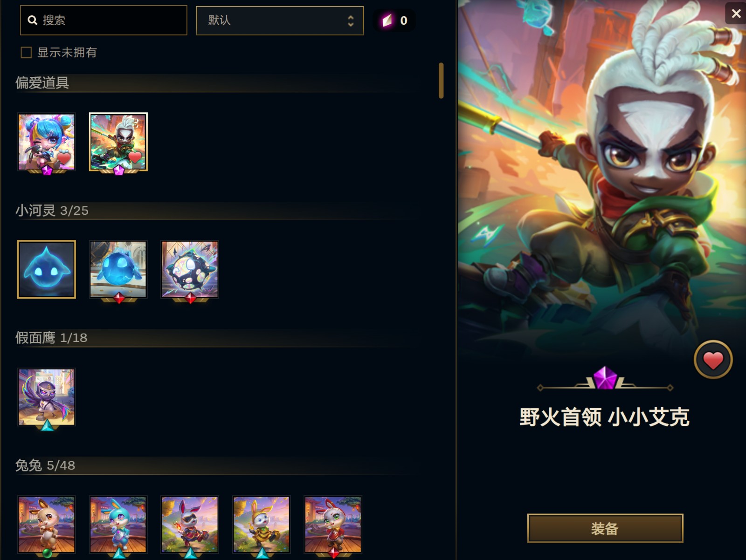Close the preview panel with X
Viewport: 746px width, 560px height.
(x=736, y=13)
